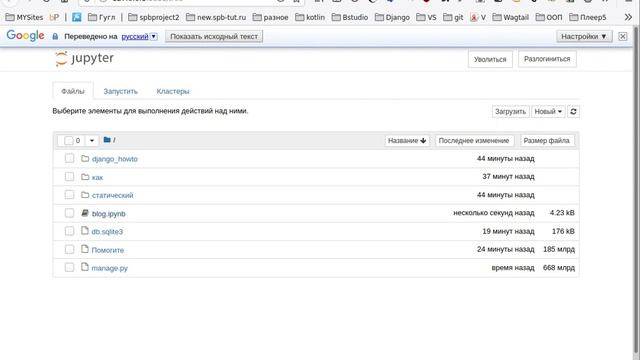Image resolution: width=640 pixels, height=360 pixels.
Task: Sort files by Размер файла
Action: [547, 140]
